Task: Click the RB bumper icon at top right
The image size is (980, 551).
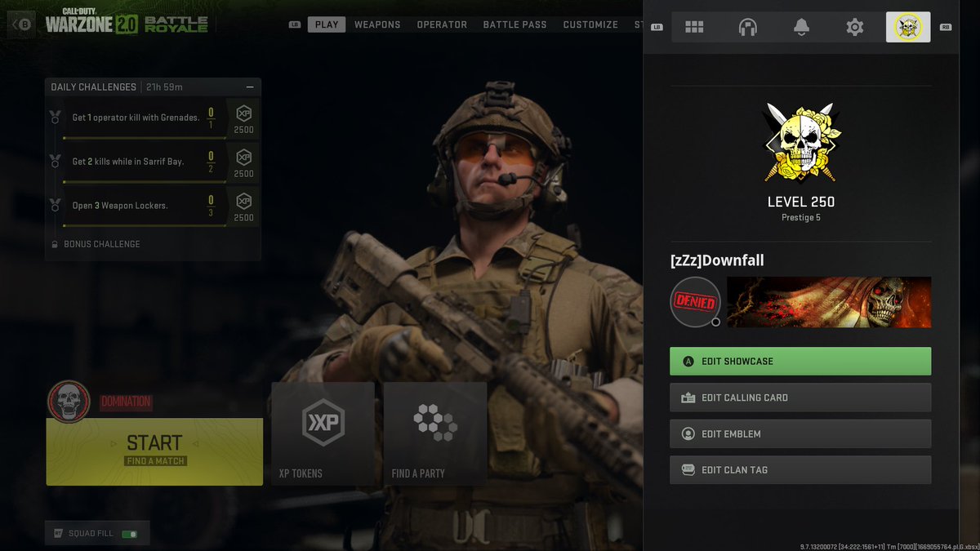Action: (946, 28)
